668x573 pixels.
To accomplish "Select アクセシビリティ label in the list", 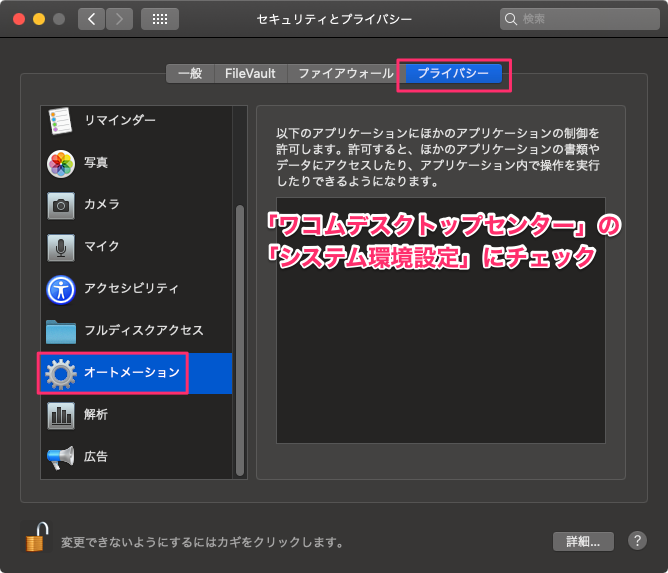I will pos(131,288).
